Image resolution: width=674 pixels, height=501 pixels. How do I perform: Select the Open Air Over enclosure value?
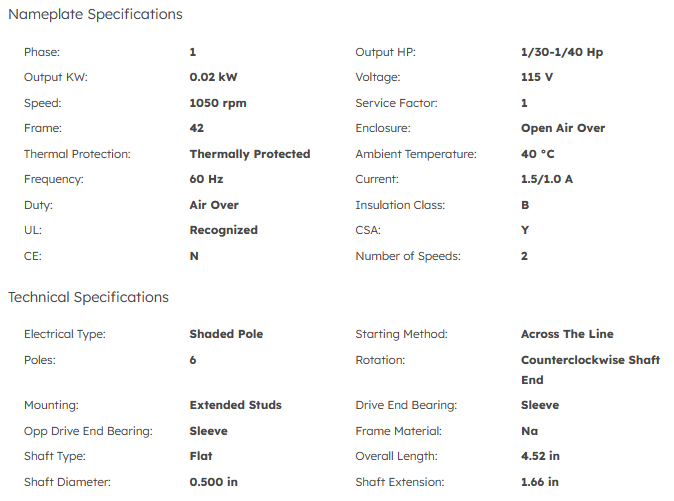pyautogui.click(x=563, y=128)
